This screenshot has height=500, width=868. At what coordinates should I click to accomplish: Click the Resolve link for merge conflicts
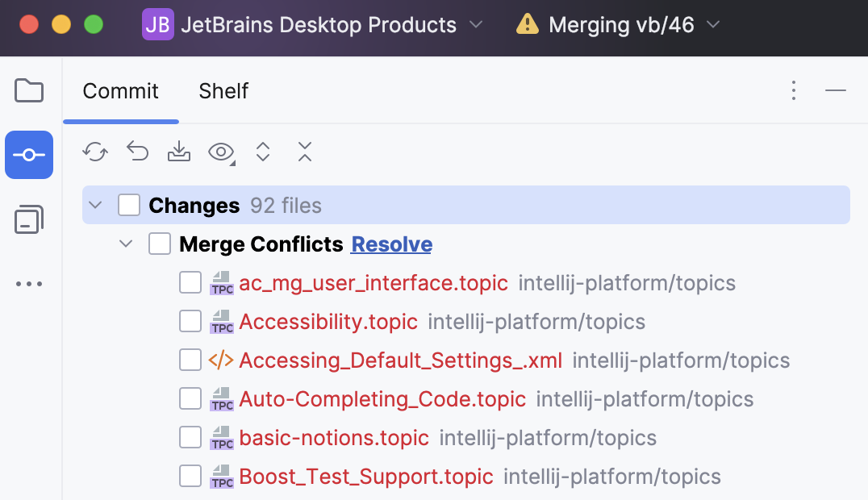coord(391,244)
